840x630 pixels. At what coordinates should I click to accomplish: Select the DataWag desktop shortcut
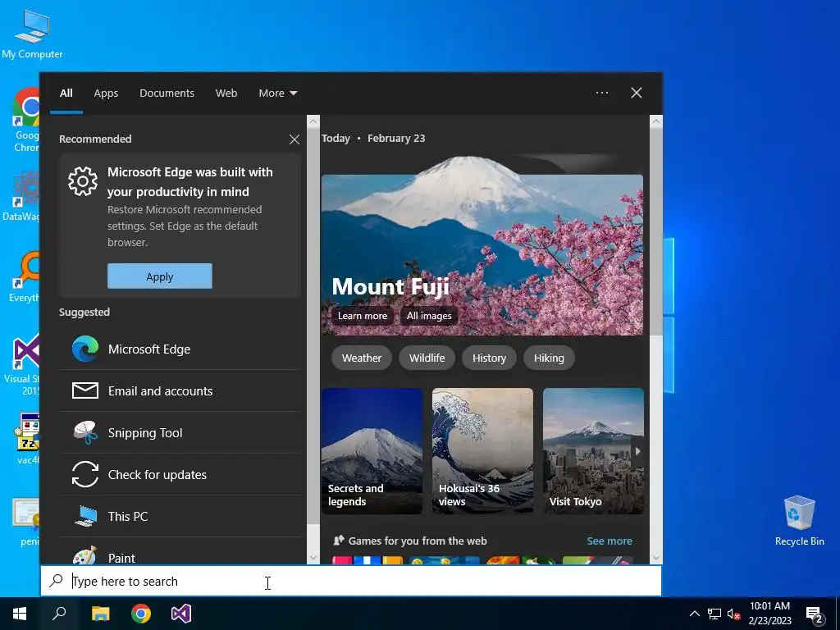[x=21, y=196]
